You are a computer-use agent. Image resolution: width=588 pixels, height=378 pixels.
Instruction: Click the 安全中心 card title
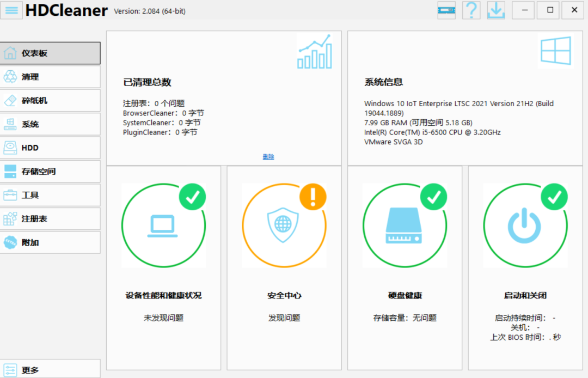point(284,296)
